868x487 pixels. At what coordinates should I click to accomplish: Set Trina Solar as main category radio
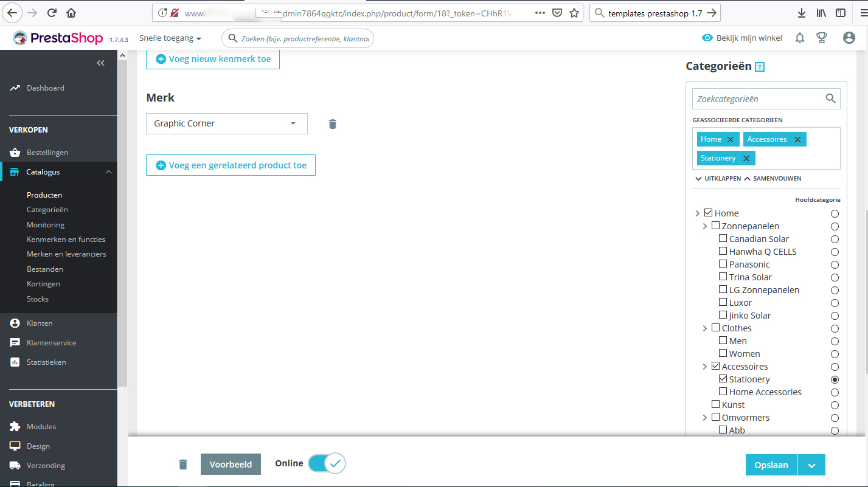pos(835,277)
